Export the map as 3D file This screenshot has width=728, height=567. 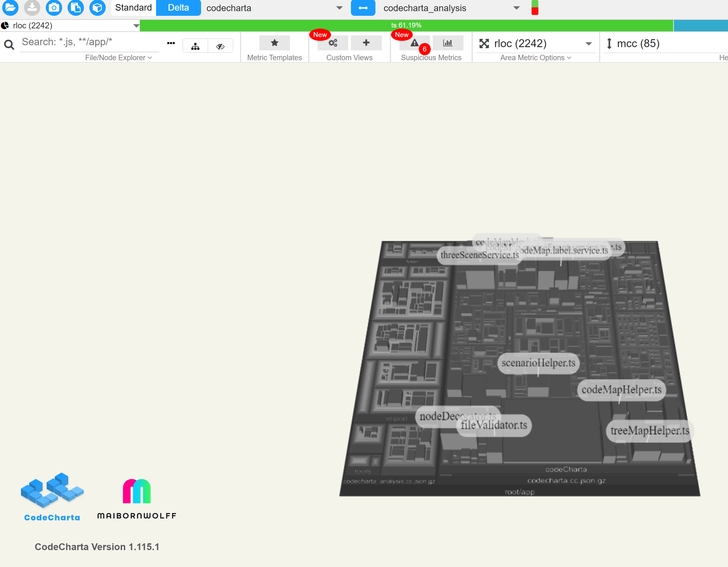[x=97, y=8]
